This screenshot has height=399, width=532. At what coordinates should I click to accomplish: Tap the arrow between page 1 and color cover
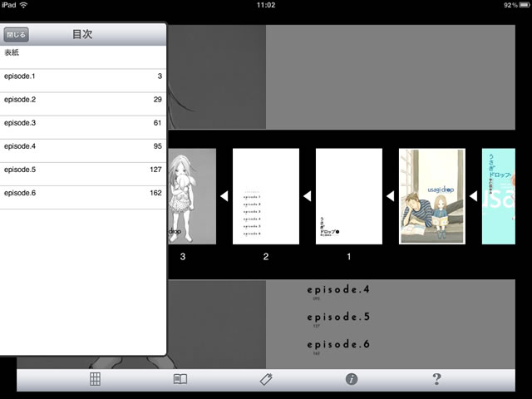390,196
